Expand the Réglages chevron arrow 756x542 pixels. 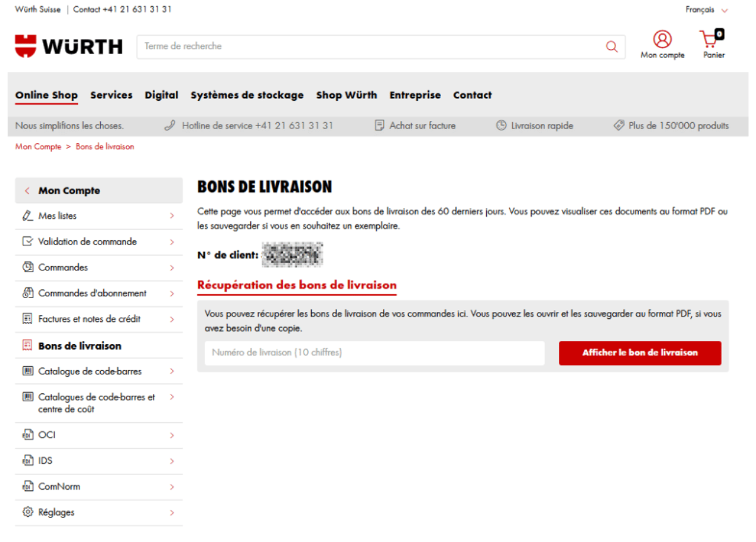point(172,512)
